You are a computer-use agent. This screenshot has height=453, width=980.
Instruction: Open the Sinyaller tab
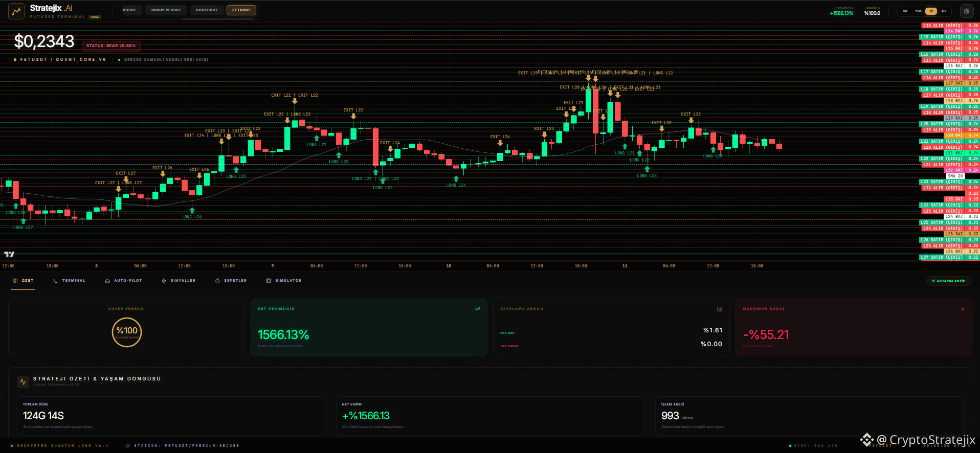coord(179,281)
